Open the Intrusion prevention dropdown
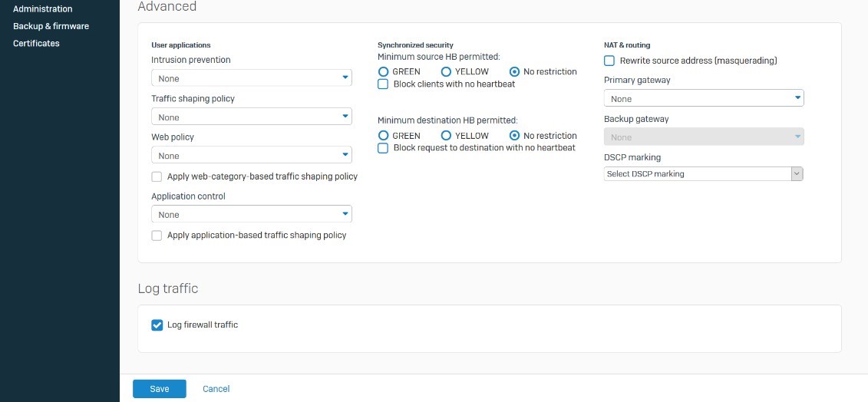Screen dimensions: 868x402 pos(251,78)
